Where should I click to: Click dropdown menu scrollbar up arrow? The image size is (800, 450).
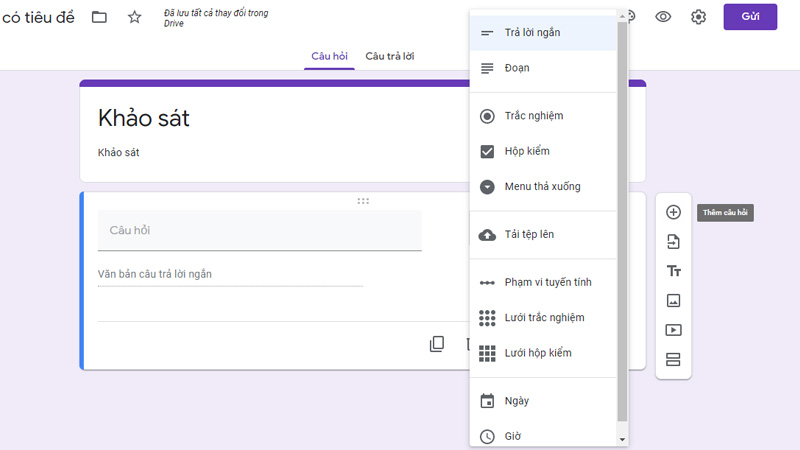click(622, 16)
